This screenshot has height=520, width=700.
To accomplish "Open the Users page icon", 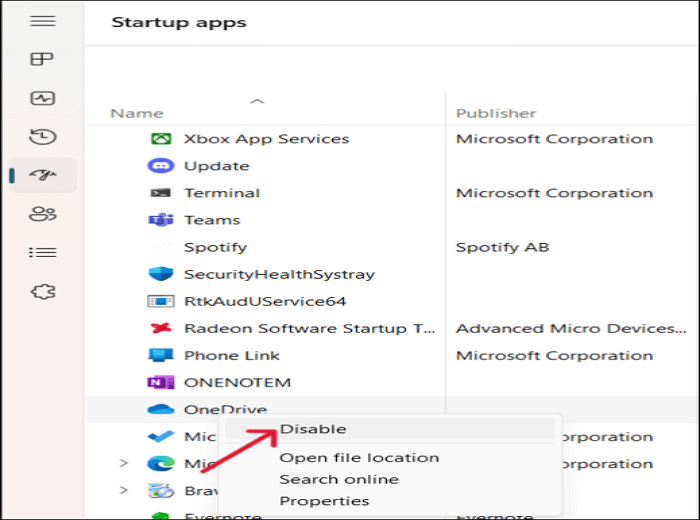I will [x=43, y=213].
